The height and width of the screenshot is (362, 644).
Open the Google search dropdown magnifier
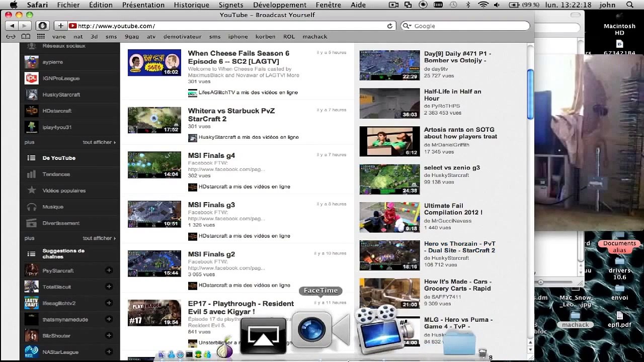408,26
